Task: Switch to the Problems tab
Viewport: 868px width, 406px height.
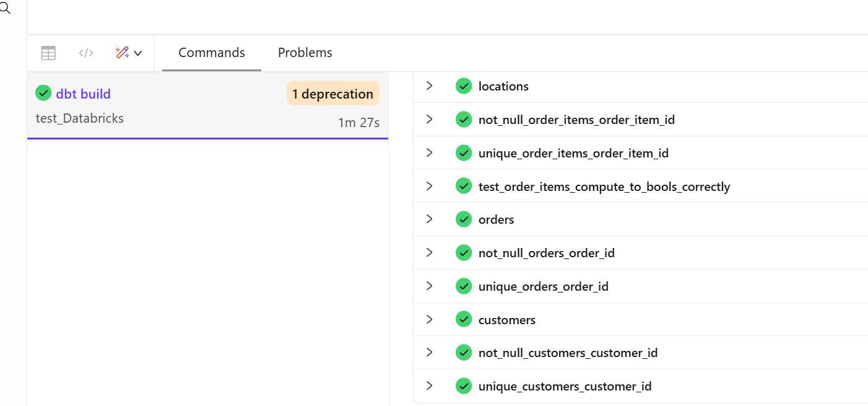Action: coord(305,53)
